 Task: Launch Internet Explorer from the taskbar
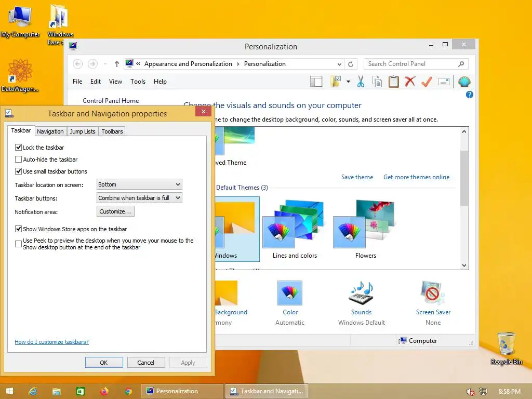coord(33,391)
